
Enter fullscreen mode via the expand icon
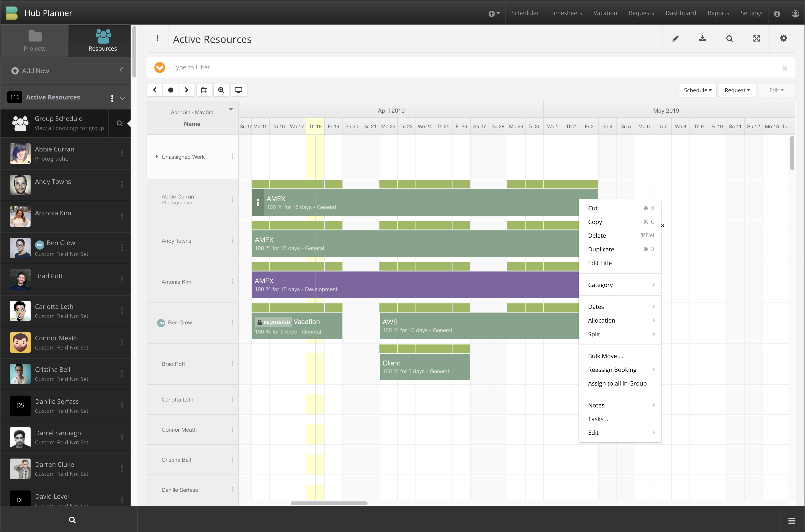point(756,38)
